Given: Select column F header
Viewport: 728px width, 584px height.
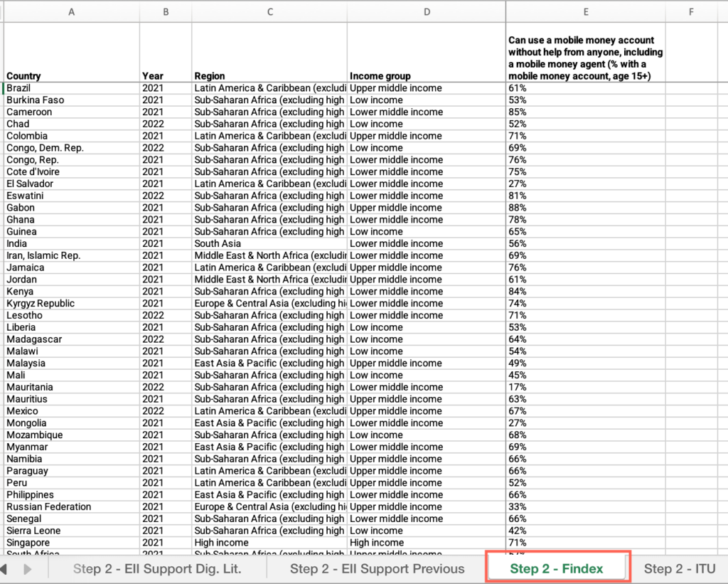Looking at the screenshot, I should click(x=691, y=12).
